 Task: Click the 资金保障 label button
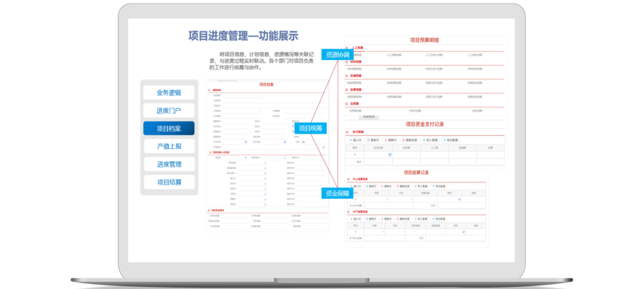click(336, 193)
